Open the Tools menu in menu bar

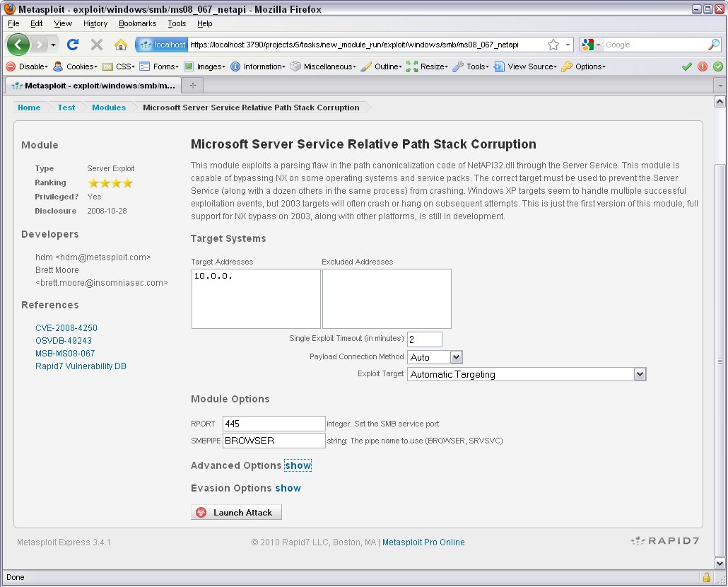tap(177, 23)
